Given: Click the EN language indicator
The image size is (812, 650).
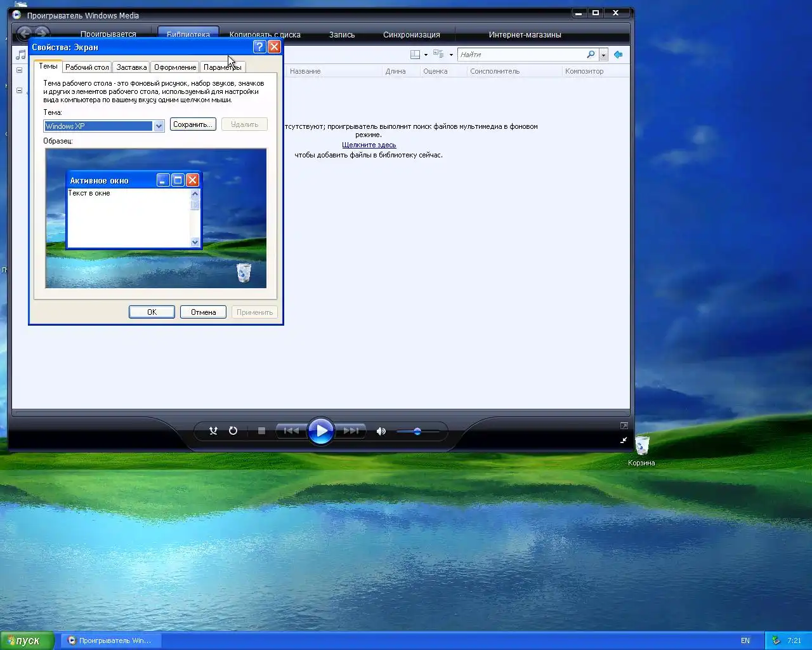Looking at the screenshot, I should click(x=745, y=640).
